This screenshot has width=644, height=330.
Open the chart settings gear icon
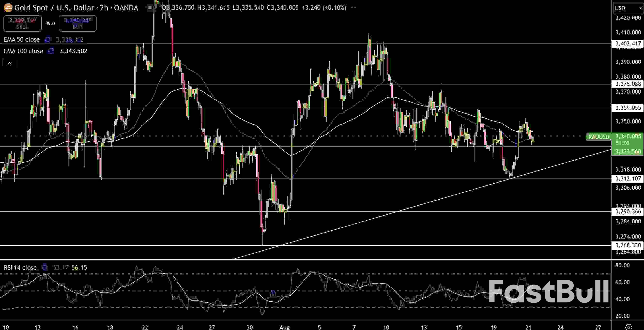point(629,327)
